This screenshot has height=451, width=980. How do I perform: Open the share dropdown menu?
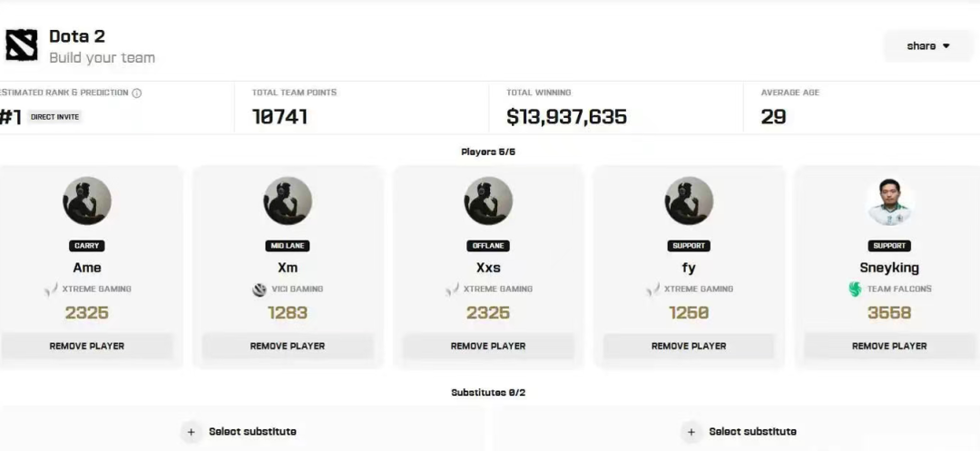tap(927, 45)
